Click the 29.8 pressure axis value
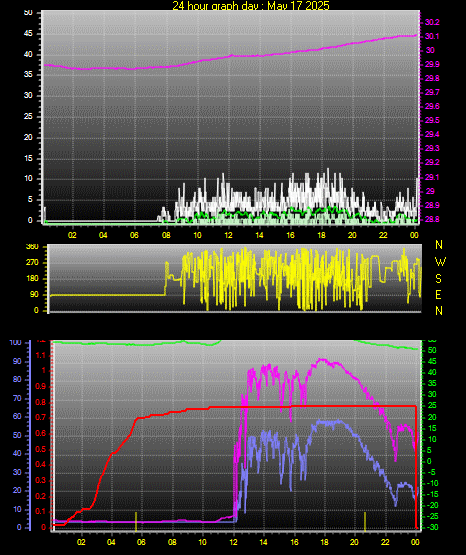 [x=432, y=78]
